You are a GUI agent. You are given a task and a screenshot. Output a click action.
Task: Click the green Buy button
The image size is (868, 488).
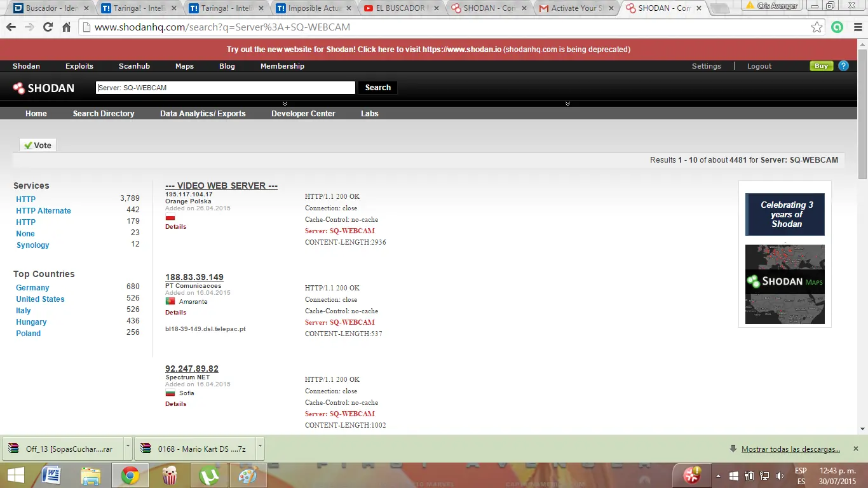821,66
